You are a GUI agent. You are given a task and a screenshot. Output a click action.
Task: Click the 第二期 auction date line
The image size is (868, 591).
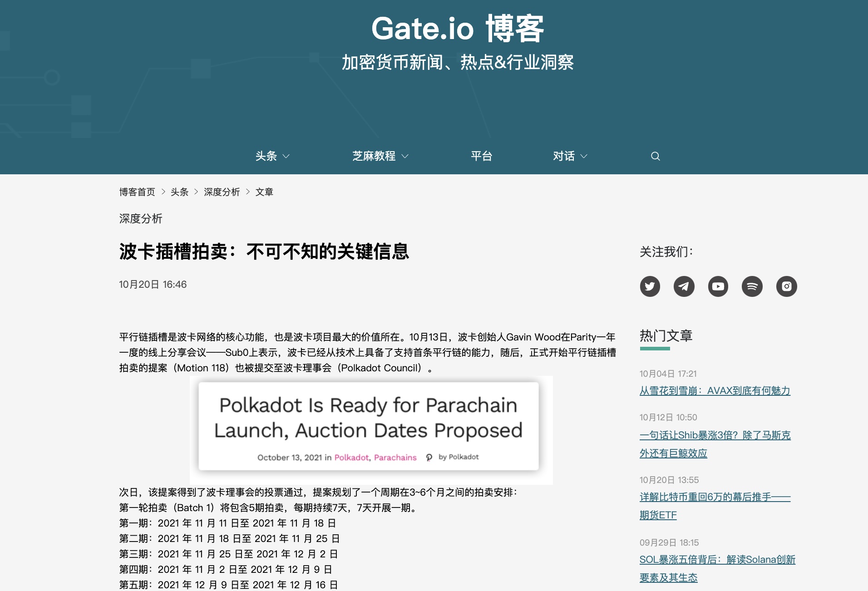tap(230, 539)
